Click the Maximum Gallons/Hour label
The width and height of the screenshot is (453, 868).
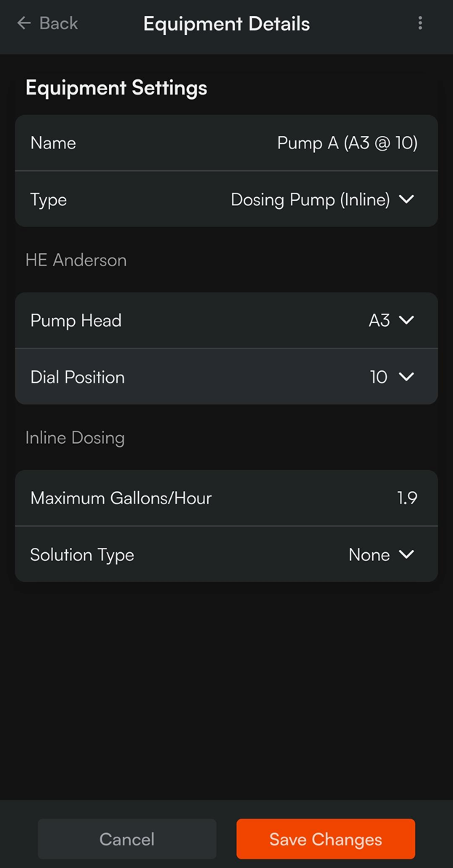[x=121, y=498]
